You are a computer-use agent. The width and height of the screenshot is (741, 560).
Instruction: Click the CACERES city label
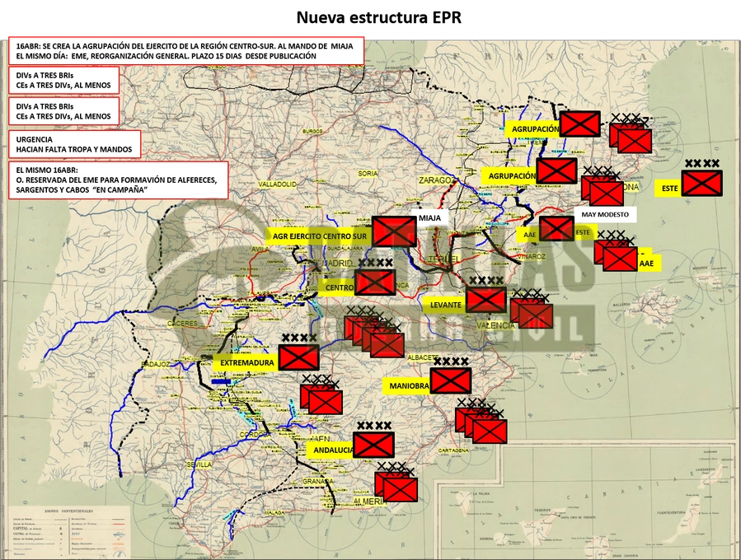(182, 324)
